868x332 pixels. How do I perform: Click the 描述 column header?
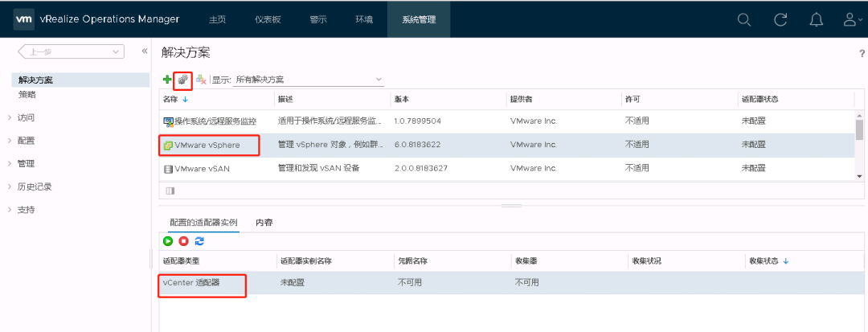332,99
